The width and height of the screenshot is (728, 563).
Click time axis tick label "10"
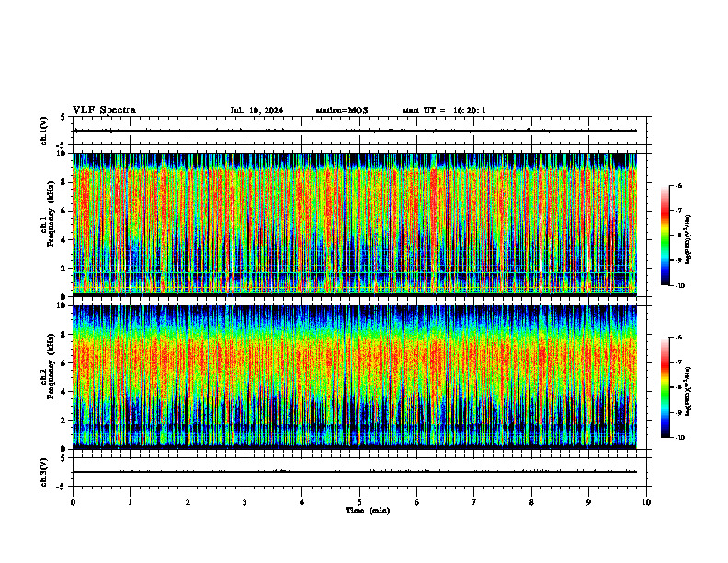point(646,502)
